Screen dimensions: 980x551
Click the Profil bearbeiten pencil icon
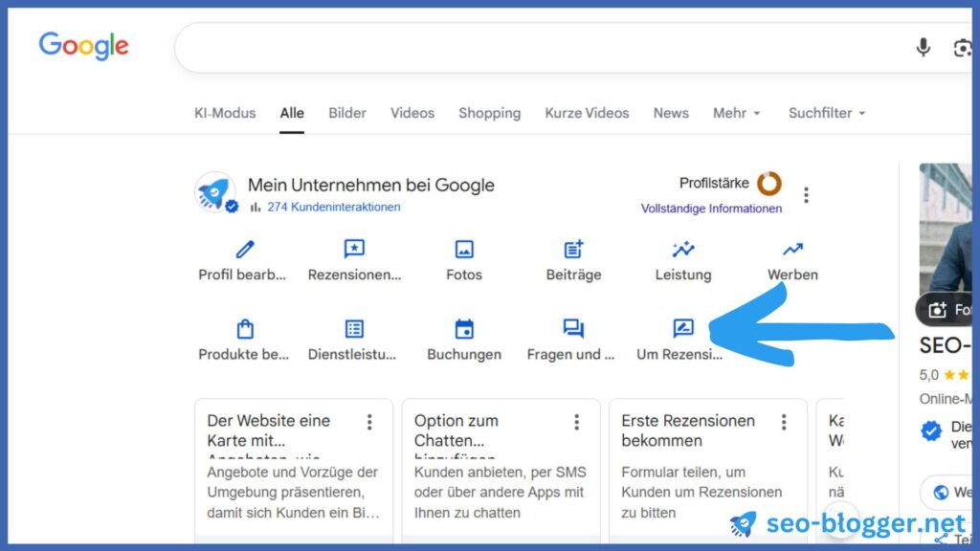coord(245,250)
